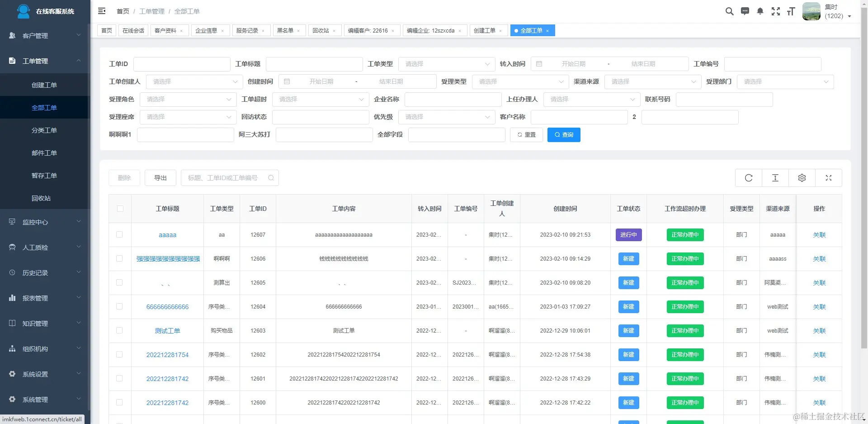Close the 服务记录 tab
868x424 pixels.
click(263, 31)
